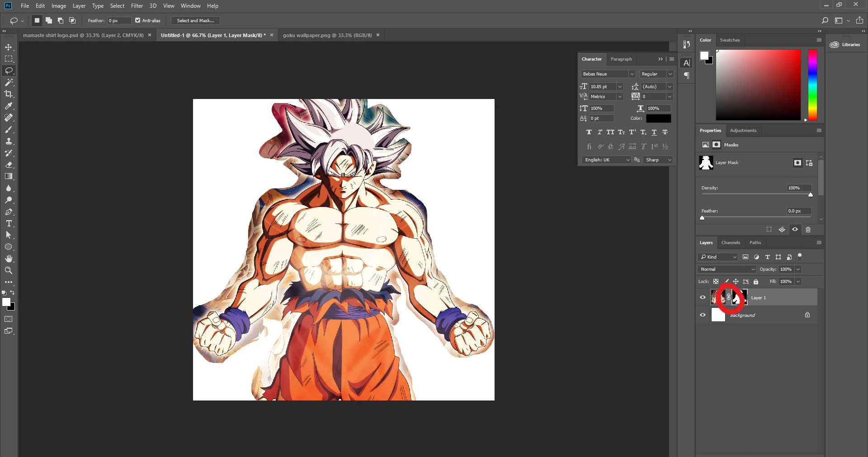
Task: Open the Adjustments tab
Action: (x=743, y=131)
